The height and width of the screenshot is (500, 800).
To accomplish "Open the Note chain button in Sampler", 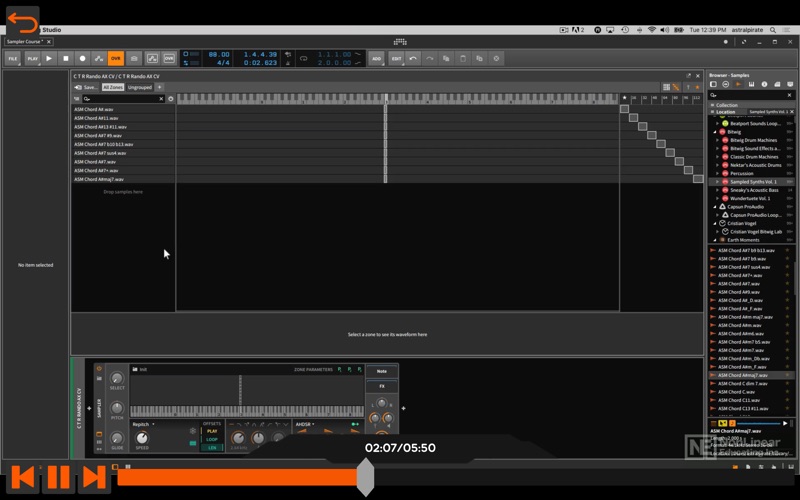I will point(382,371).
